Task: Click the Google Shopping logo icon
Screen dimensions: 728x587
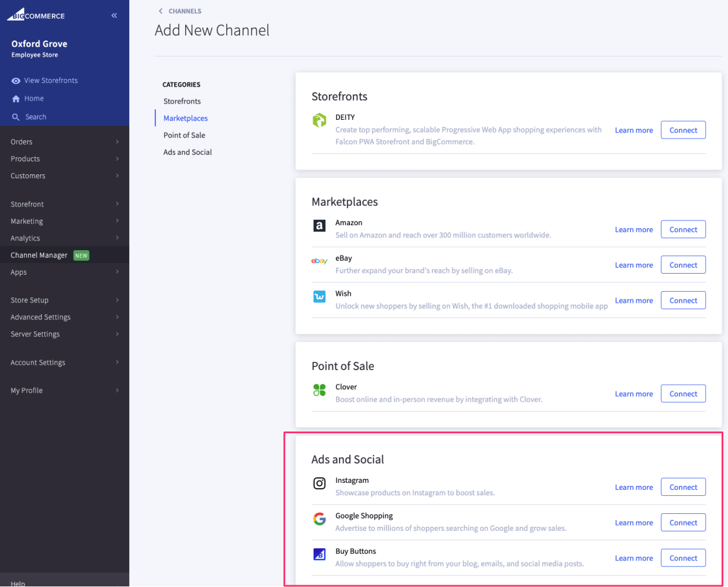Action: click(x=320, y=519)
